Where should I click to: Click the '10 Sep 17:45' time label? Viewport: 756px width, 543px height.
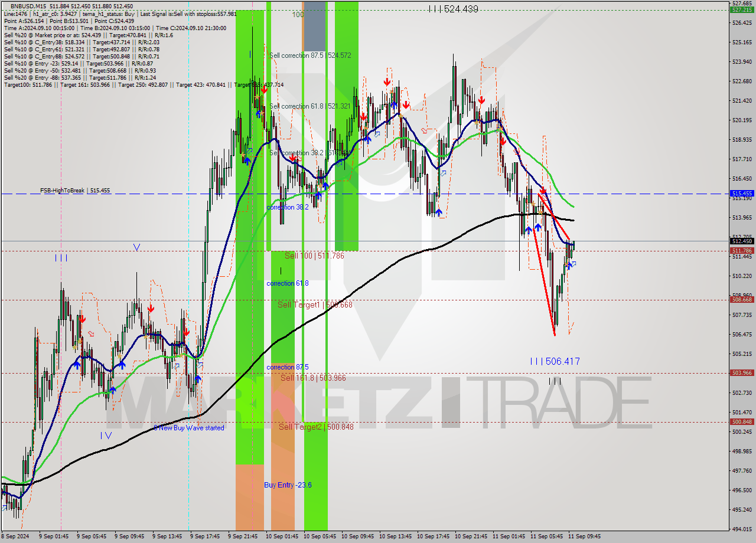[433, 537]
